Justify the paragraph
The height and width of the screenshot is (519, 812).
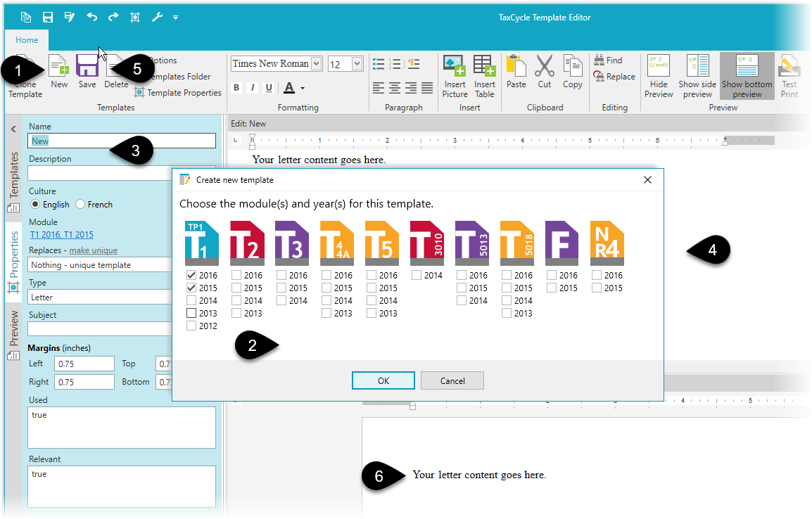[x=426, y=88]
